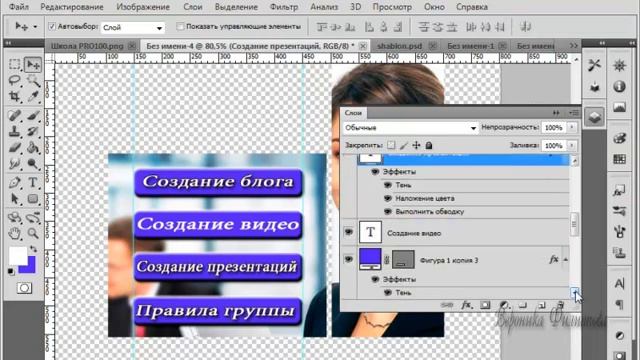The width and height of the screenshot is (640, 360).
Task: Create a new layer button
Action: tap(542, 305)
